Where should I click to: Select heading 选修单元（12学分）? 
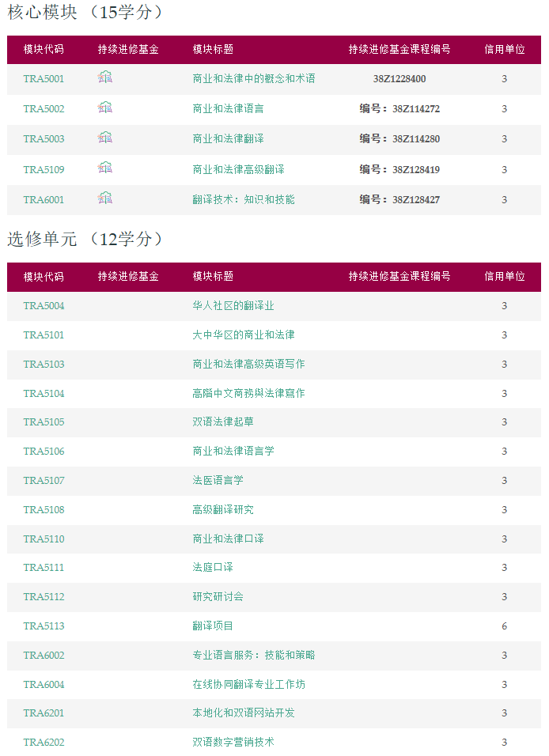click(x=85, y=239)
